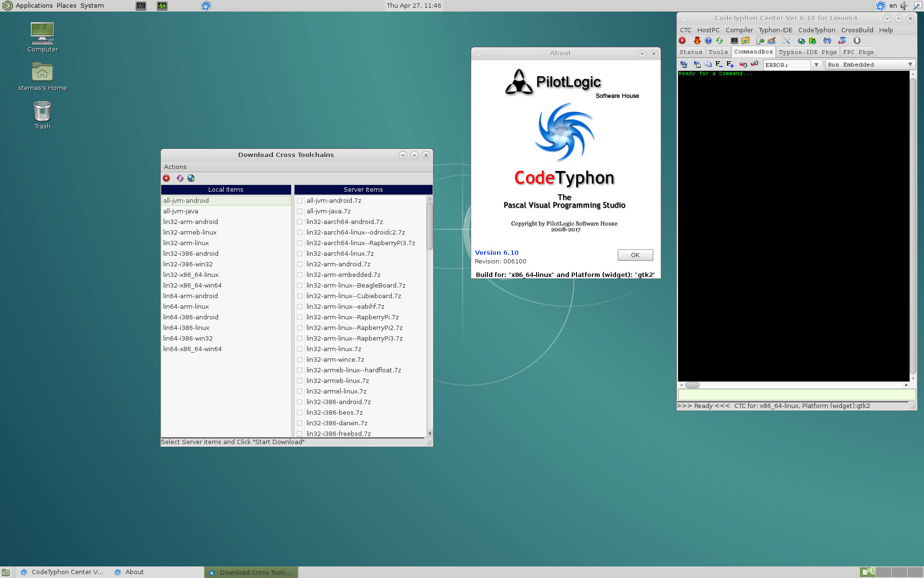Click the command input field below console
Screen dimensions: 924x578
[x=796, y=394]
